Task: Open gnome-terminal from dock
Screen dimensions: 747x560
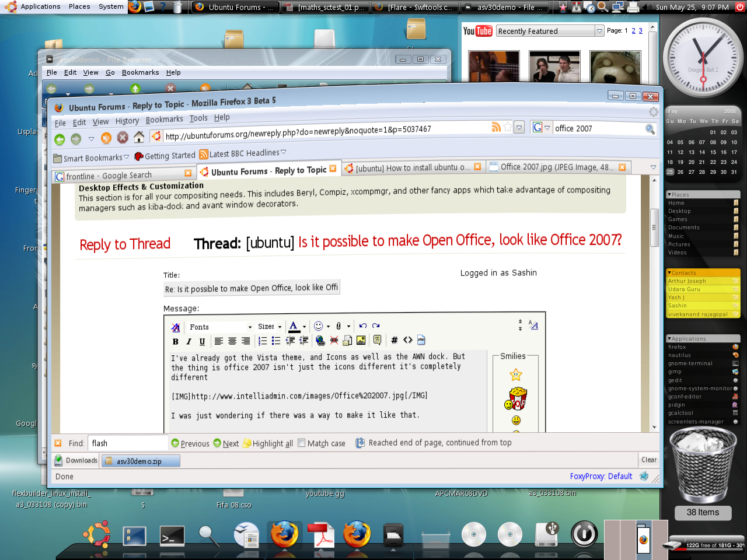Action: 172,535
